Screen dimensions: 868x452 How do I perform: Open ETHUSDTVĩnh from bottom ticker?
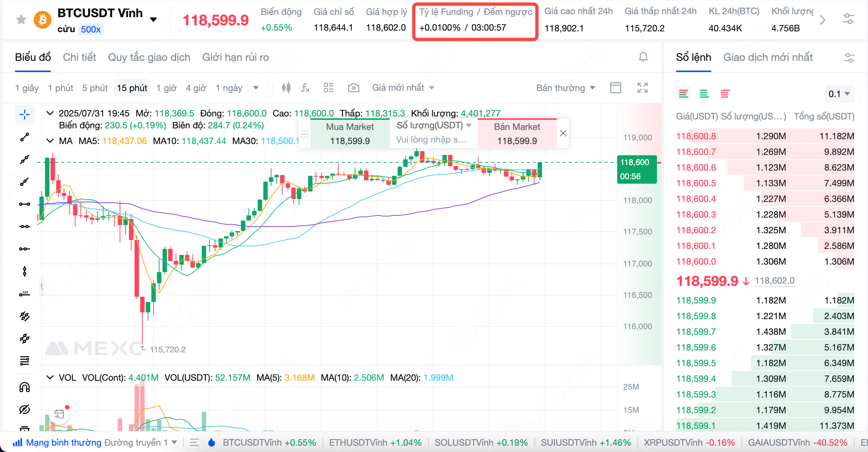coord(375,442)
